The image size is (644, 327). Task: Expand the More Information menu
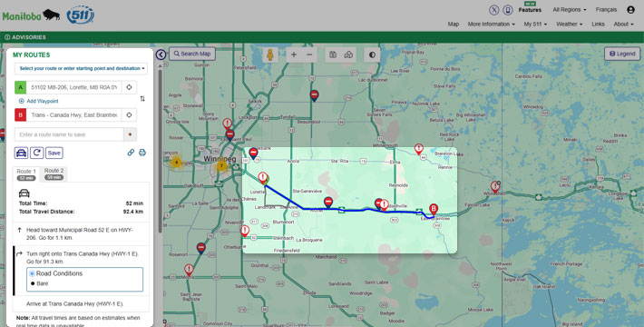[492, 24]
